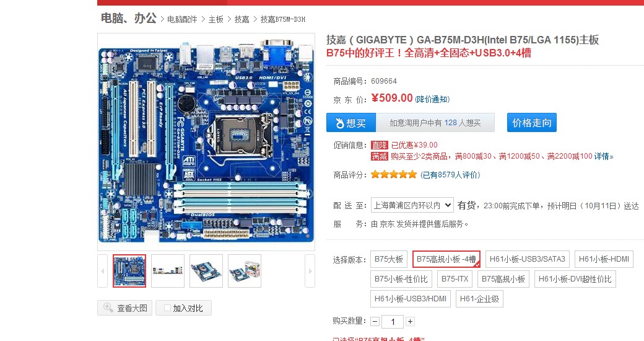Open the 上海黄浦区内环以内 delivery dropdown

[x=412, y=205]
